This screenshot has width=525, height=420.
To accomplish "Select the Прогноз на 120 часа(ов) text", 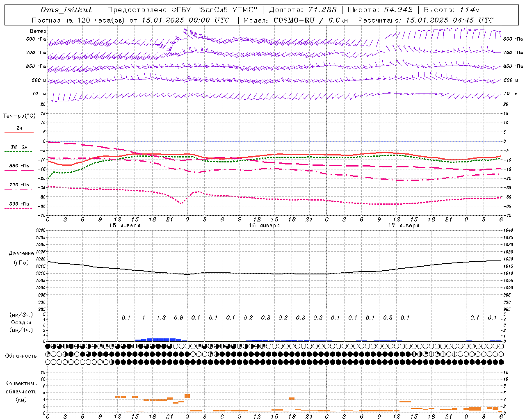I will 79,20.
